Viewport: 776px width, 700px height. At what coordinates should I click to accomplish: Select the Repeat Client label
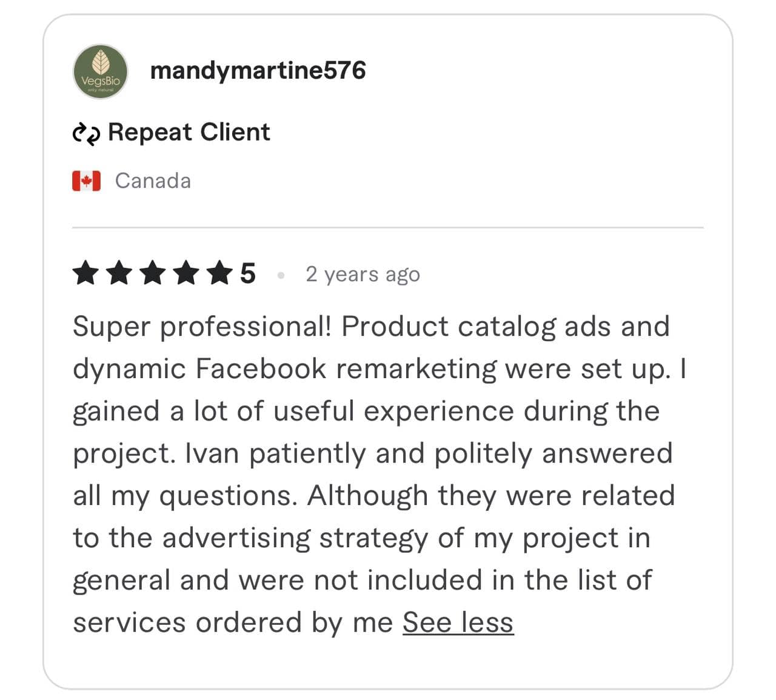click(x=189, y=132)
